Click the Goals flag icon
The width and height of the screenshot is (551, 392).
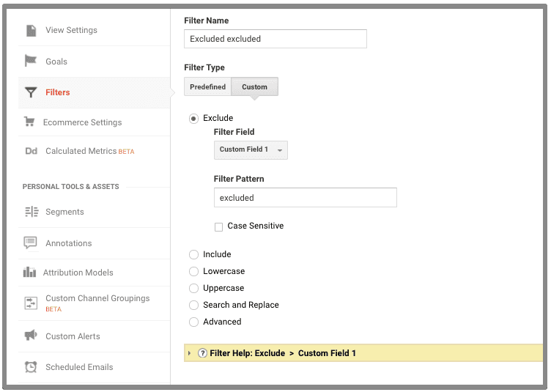pyautogui.click(x=31, y=61)
